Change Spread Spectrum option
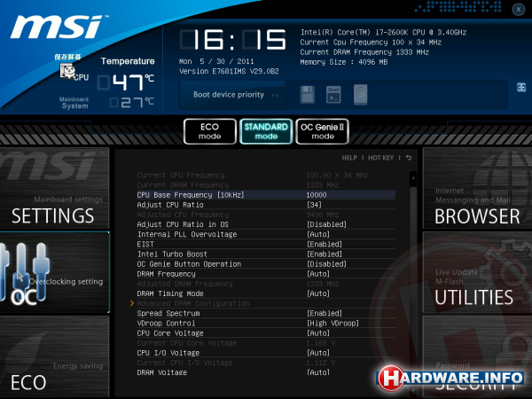The height and width of the screenshot is (399, 532). pyautogui.click(x=325, y=313)
